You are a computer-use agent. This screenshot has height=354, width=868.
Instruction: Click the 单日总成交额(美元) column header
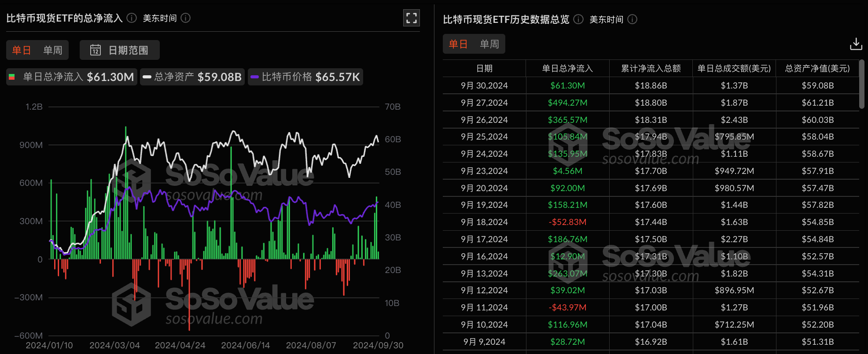click(x=734, y=68)
